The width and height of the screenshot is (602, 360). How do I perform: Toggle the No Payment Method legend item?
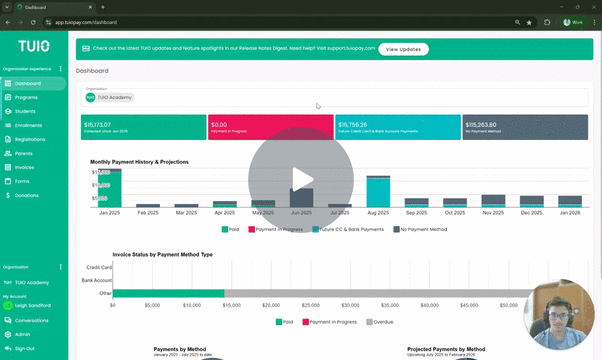point(420,230)
